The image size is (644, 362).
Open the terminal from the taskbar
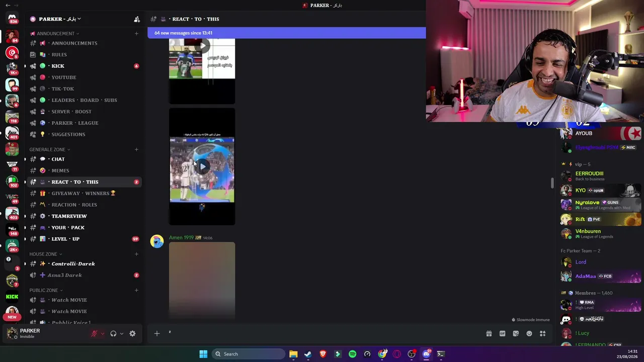441,354
